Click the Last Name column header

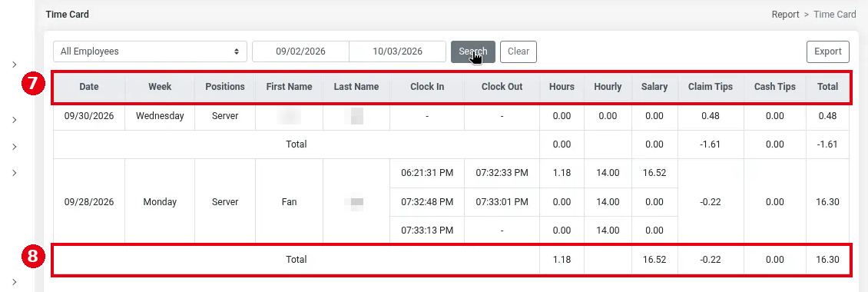356,86
